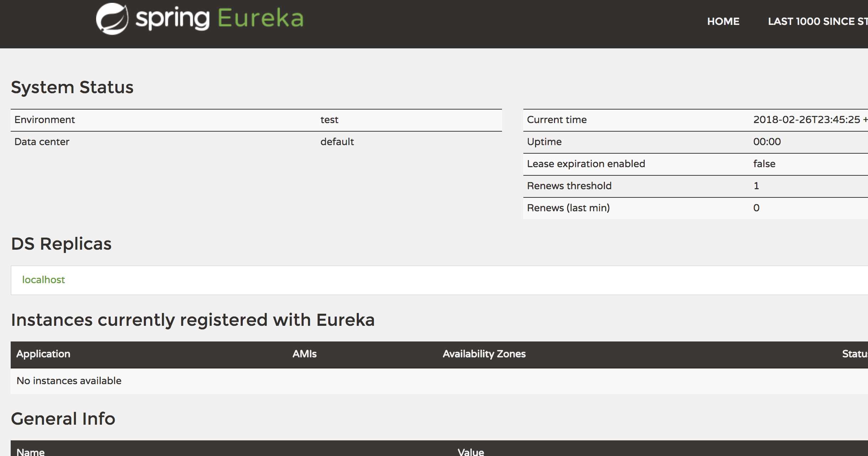The width and height of the screenshot is (868, 456).
Task: Select the Data center default value
Action: click(336, 142)
